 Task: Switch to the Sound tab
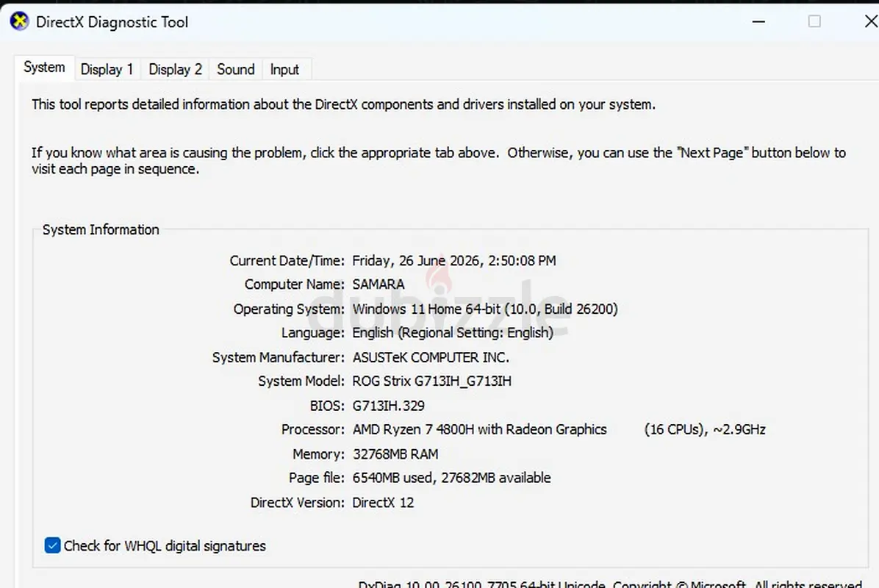(235, 70)
